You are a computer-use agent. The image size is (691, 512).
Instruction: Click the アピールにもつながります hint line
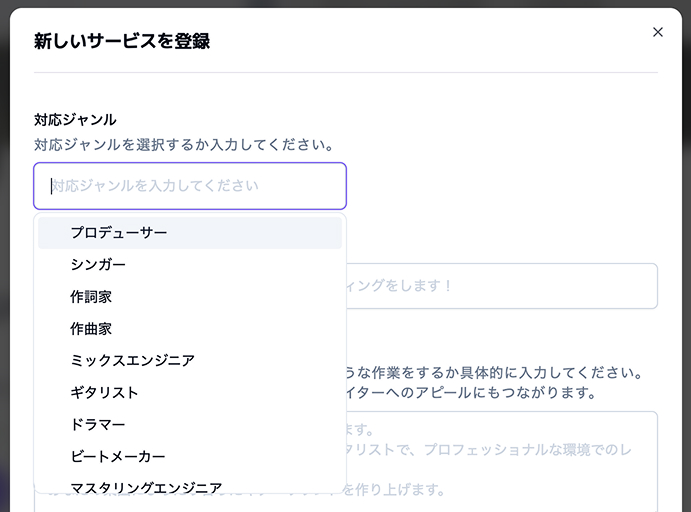(x=472, y=392)
